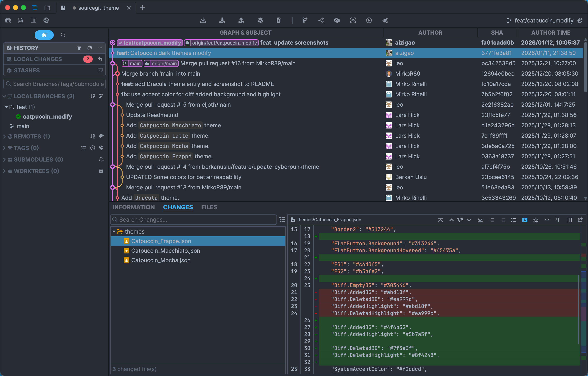Click the Stash changes toolbar icon
The height and width of the screenshot is (376, 588).
pyautogui.click(x=260, y=20)
